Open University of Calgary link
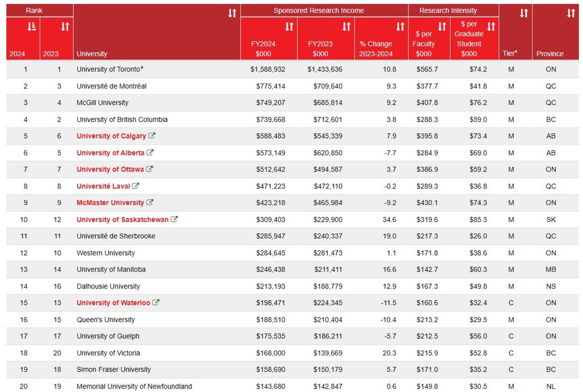 (111, 136)
